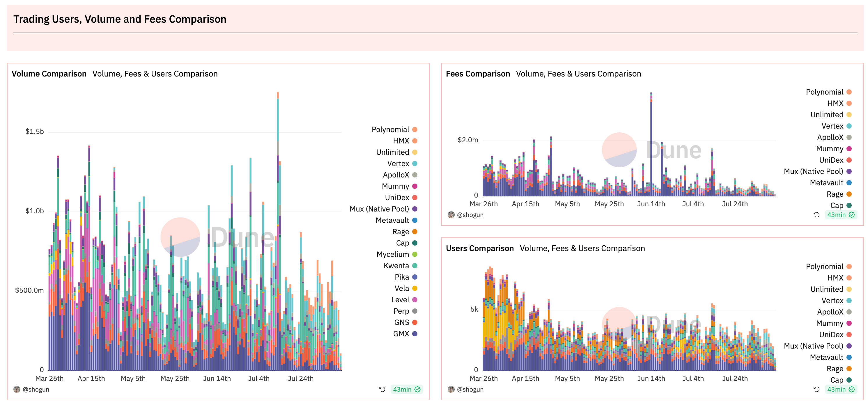Click the refresh icon in Users Comparison panel
Image resolution: width=868 pixels, height=405 pixels.
(x=816, y=389)
